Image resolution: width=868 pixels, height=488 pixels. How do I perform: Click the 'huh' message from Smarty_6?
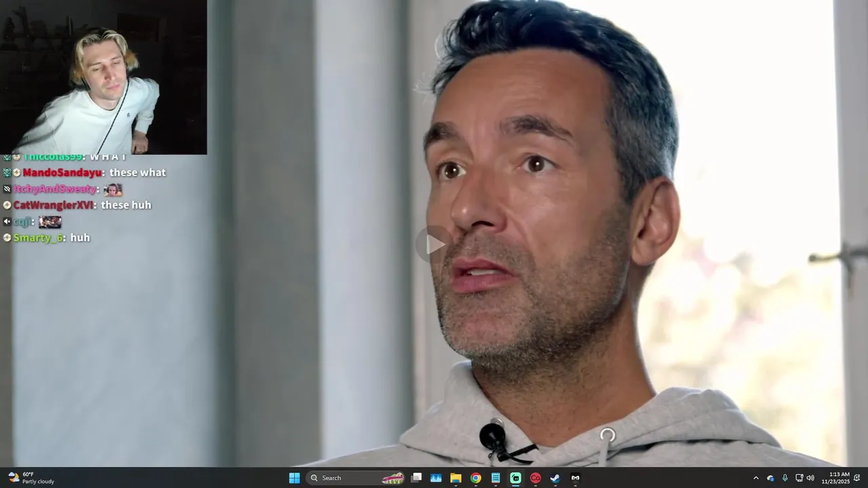pyautogui.click(x=80, y=238)
